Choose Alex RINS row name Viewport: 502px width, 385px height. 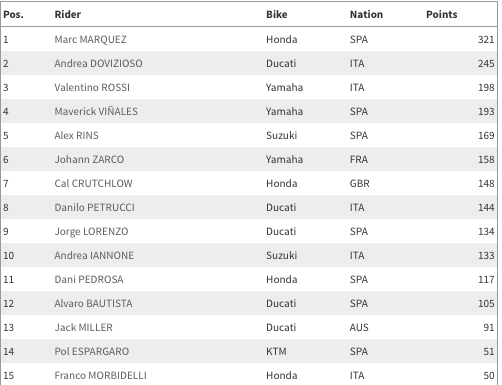pyautogui.click(x=77, y=135)
